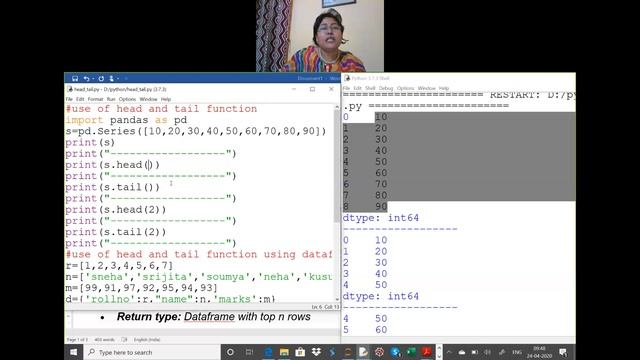
Task: Click m=[99,91,97,92,95,94,93] code line
Action: point(142,288)
